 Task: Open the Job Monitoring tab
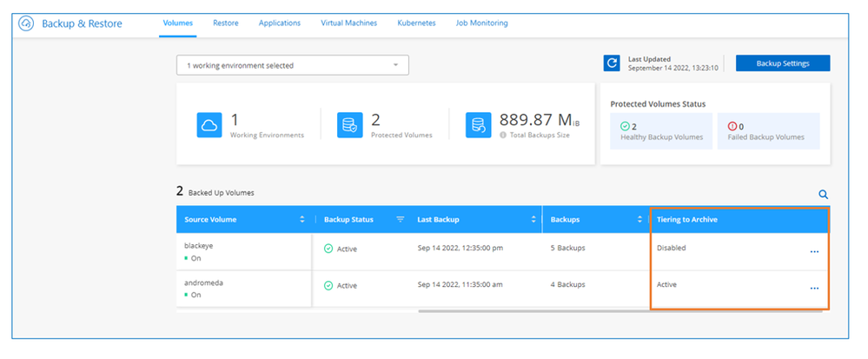pos(481,23)
